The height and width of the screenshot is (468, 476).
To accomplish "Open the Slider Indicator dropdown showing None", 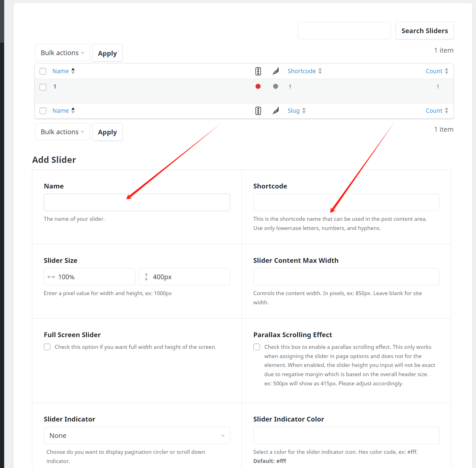I will (137, 435).
